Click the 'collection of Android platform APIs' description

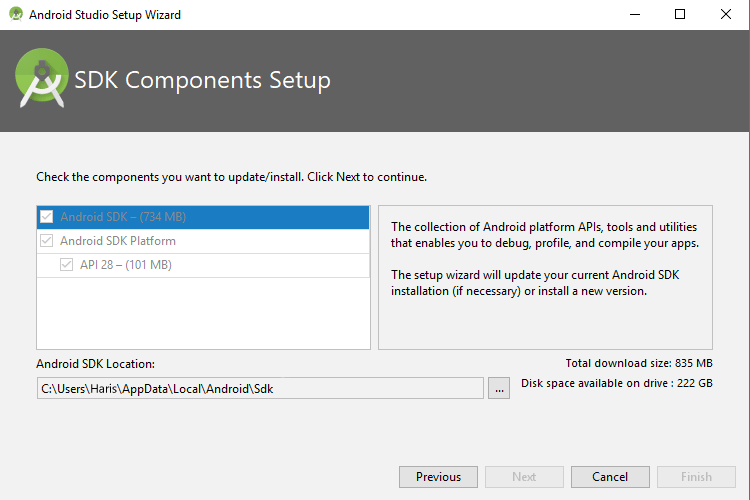(x=545, y=235)
